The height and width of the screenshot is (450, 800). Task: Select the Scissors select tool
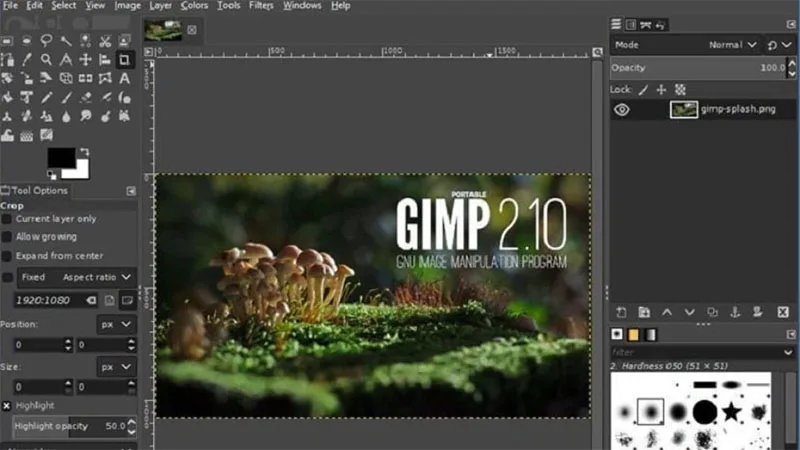(x=105, y=40)
